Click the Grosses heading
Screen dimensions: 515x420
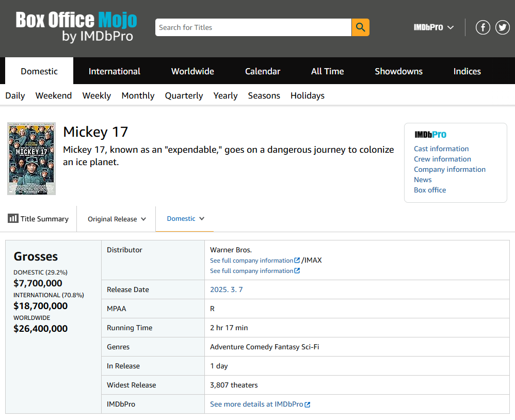tap(36, 256)
